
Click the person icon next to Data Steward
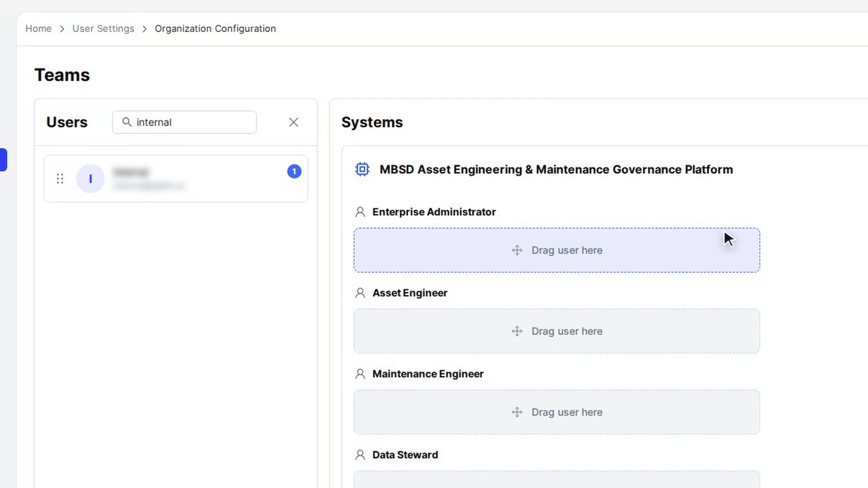pos(360,455)
